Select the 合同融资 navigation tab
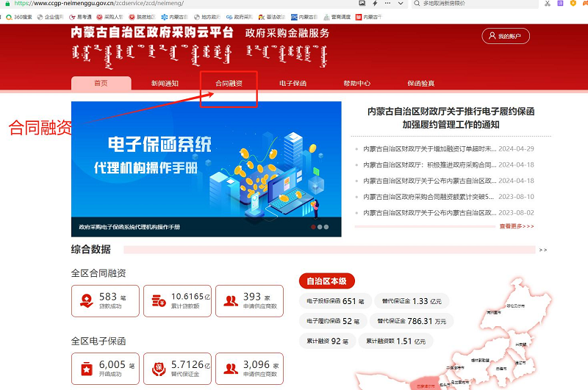The width and height of the screenshot is (588, 390). tap(229, 83)
